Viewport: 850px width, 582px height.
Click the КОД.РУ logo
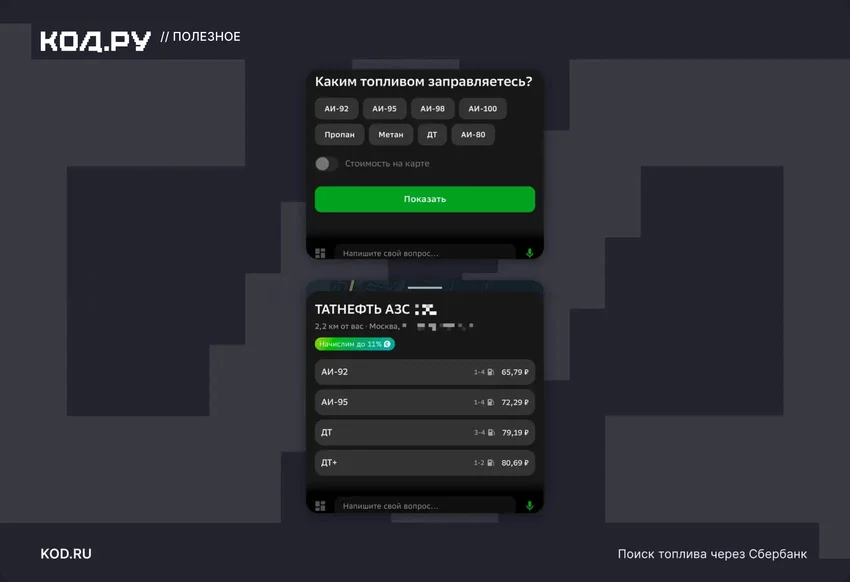tap(95, 41)
